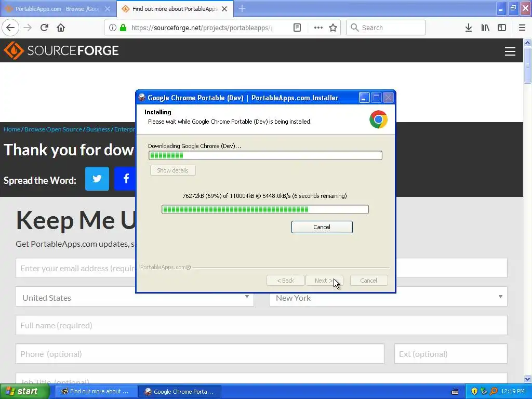The width and height of the screenshot is (532, 399).
Task: Click the taskbar clock 12:19 PM
Action: [x=513, y=391]
